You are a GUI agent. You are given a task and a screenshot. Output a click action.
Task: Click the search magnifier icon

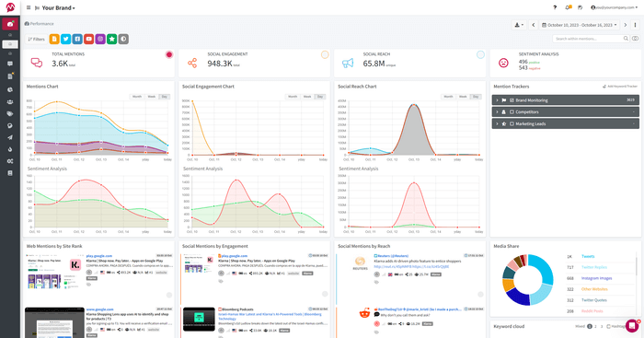pyautogui.click(x=626, y=39)
